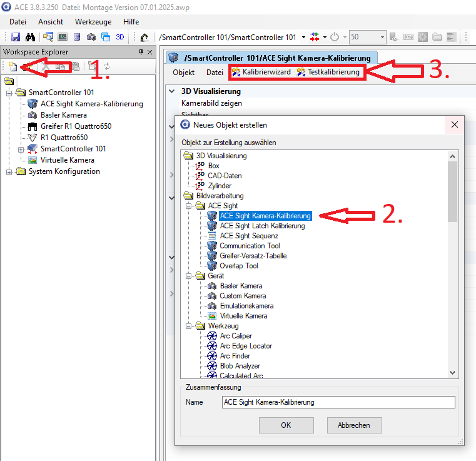This screenshot has height=461, width=476.
Task: Click the 3D visualizer toolbar icon
Action: click(120, 38)
